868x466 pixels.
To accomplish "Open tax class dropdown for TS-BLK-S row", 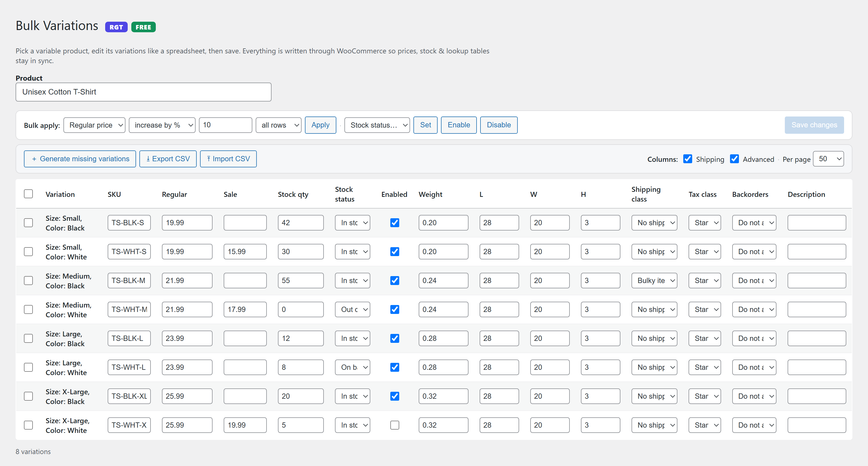I will click(x=705, y=223).
